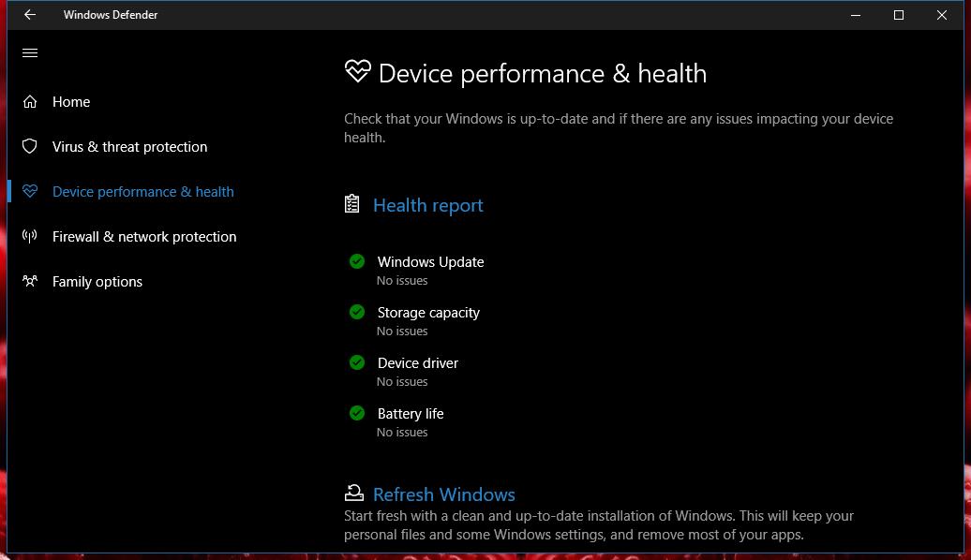Click the back arrow in title bar
Viewport: 971px width, 560px height.
(30, 15)
